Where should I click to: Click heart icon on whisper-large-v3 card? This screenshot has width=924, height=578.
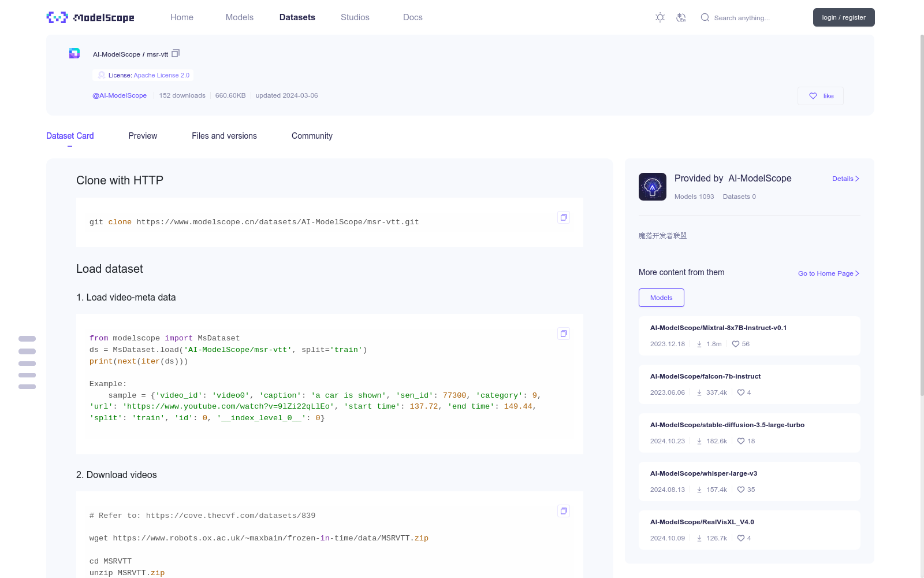[x=741, y=490]
